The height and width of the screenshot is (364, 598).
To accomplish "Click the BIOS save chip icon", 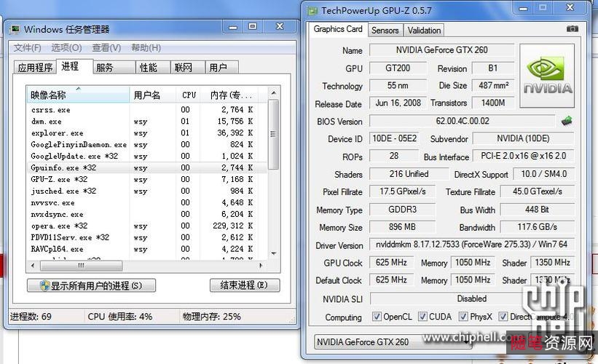I will click(567, 121).
